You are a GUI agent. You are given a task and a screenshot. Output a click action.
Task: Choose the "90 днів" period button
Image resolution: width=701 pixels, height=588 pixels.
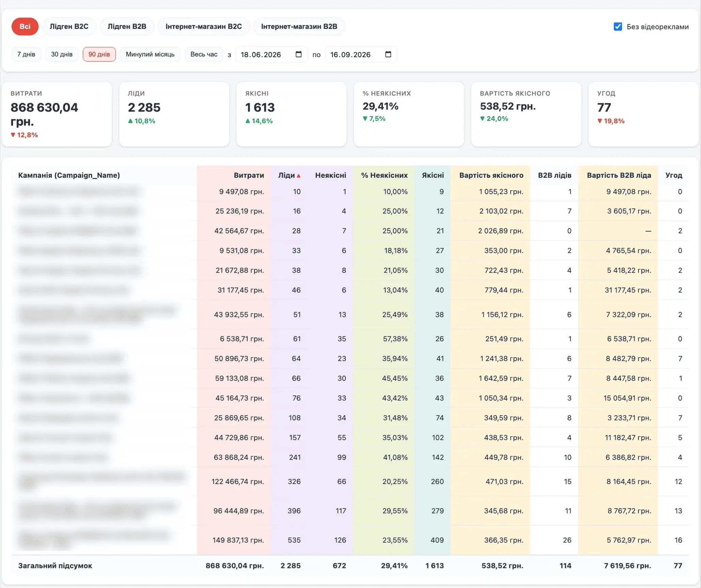pyautogui.click(x=99, y=54)
